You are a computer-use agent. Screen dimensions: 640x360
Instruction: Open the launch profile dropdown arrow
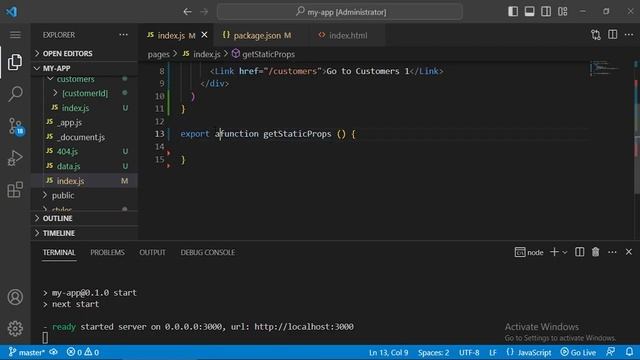tap(565, 253)
